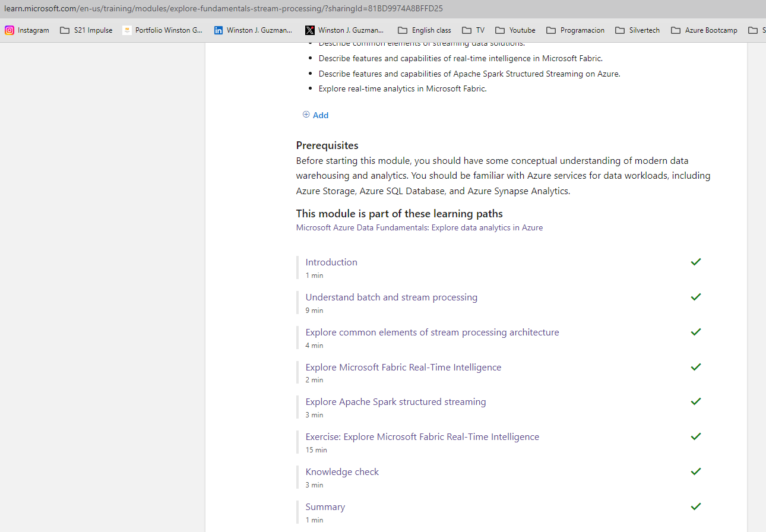Click the completed checkmark beside Introduction

pos(696,262)
